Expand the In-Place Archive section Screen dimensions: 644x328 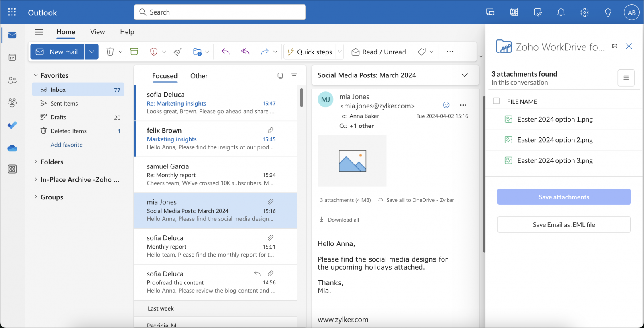(x=36, y=179)
